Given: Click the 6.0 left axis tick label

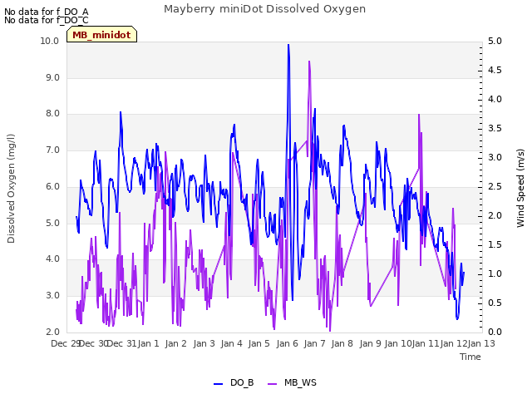Looking at the screenshot, I should pos(52,186).
